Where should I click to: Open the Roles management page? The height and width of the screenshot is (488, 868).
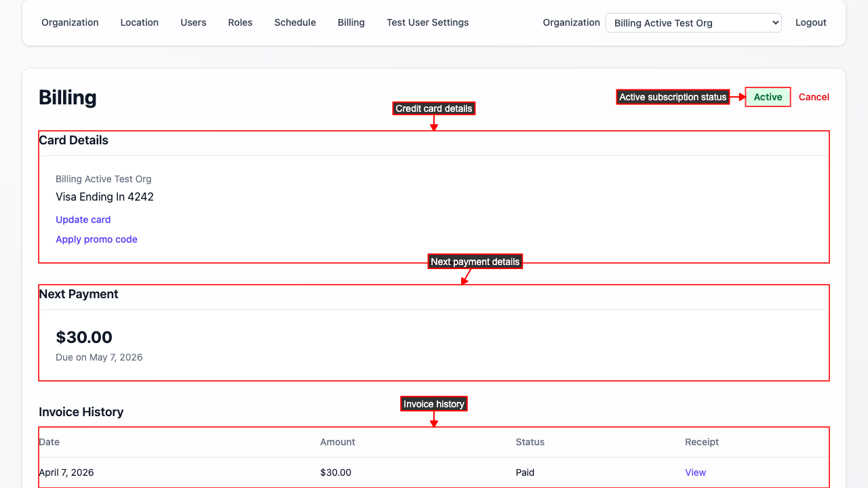click(x=240, y=22)
